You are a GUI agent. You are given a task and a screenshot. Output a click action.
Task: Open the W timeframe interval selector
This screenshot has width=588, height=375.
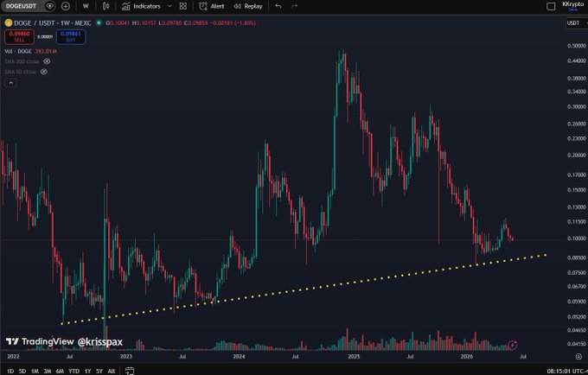click(x=86, y=6)
